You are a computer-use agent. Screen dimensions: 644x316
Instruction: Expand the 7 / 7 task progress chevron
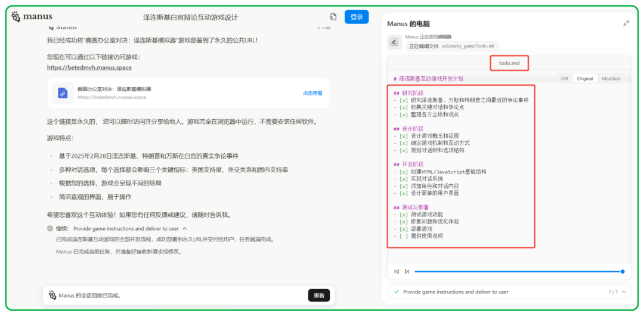coord(624,292)
